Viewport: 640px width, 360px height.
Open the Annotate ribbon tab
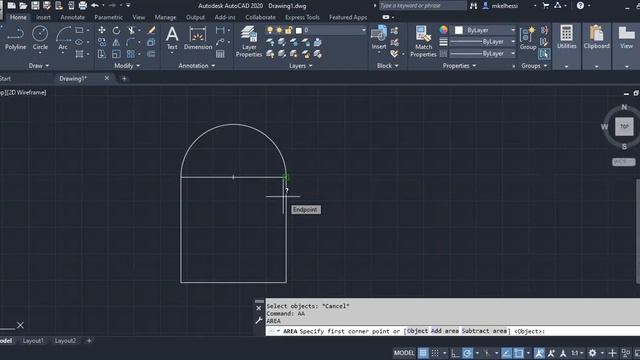pos(73,17)
